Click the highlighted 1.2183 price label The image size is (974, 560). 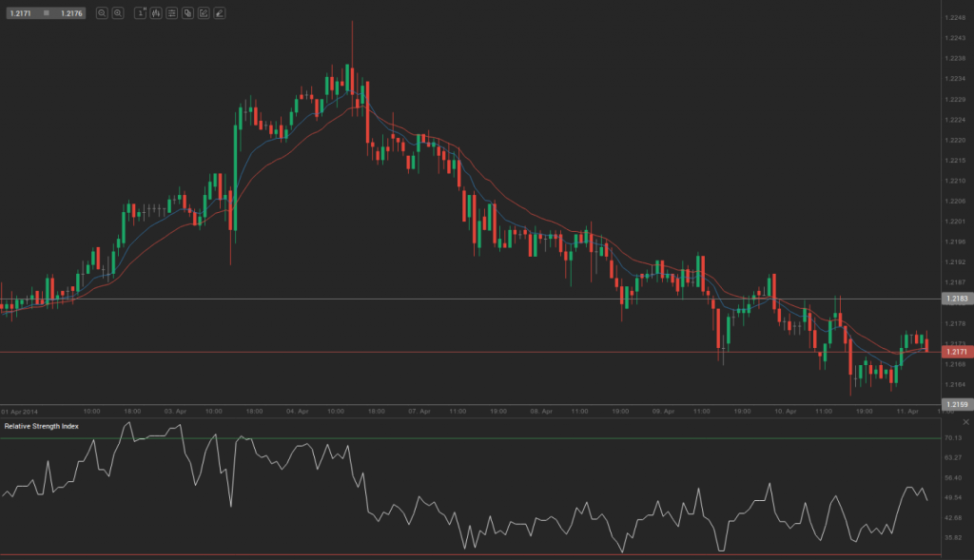[956, 298]
